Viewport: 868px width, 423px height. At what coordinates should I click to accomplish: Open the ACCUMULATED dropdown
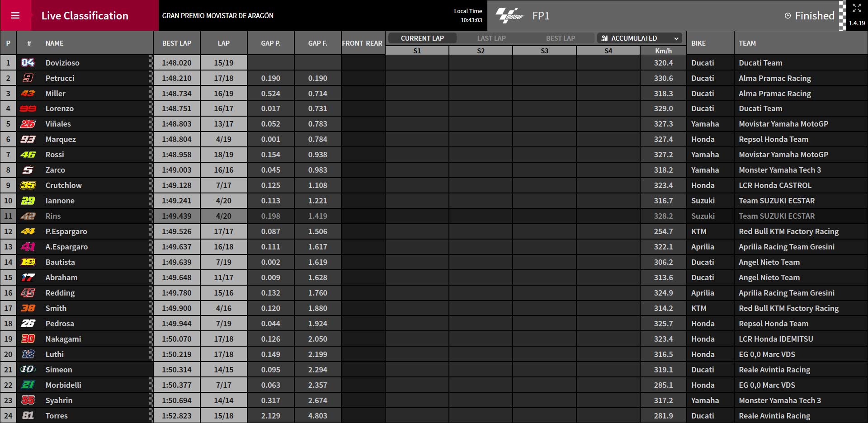tap(640, 38)
